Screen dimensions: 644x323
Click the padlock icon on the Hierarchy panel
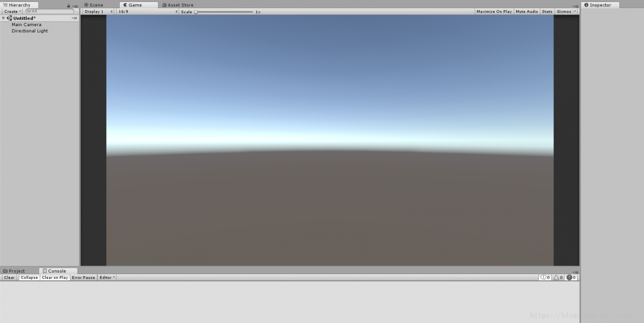(68, 5)
